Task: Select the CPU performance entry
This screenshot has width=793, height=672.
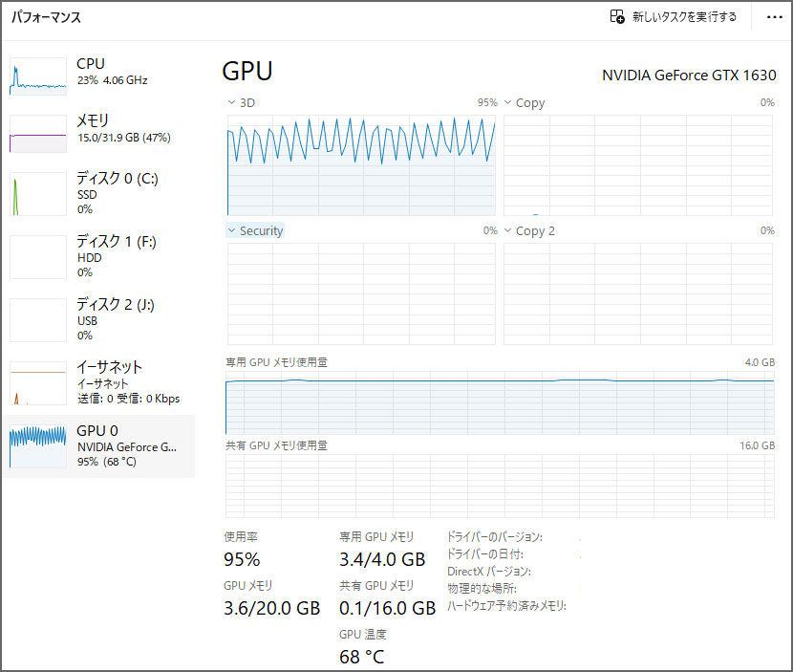Action: coord(98,76)
